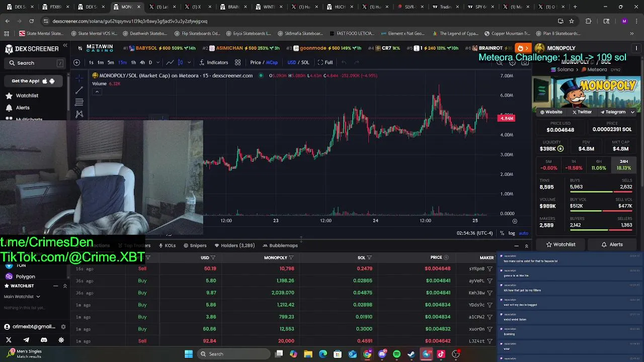The height and width of the screenshot is (362, 644).
Task: Set chart interval to D
Action: click(150, 62)
